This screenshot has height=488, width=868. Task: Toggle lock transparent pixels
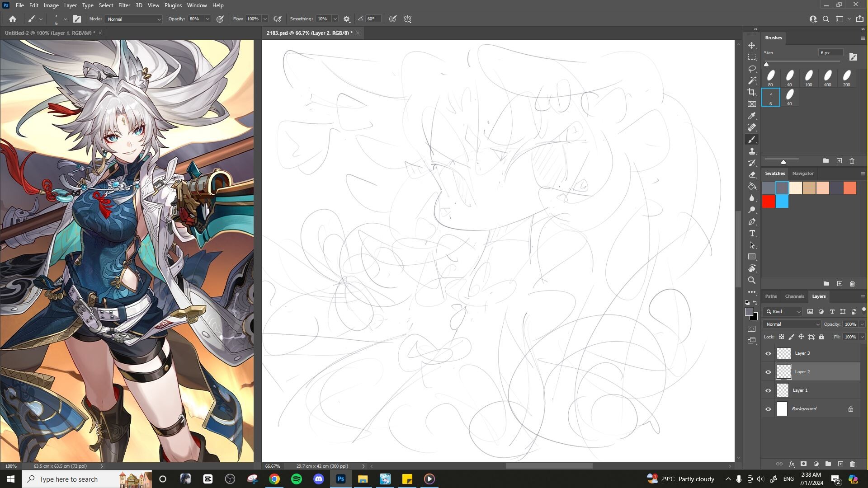781,337
